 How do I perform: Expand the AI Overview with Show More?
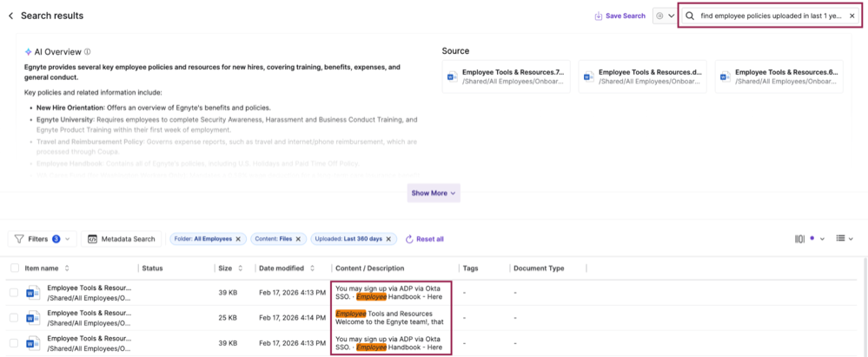tap(434, 193)
